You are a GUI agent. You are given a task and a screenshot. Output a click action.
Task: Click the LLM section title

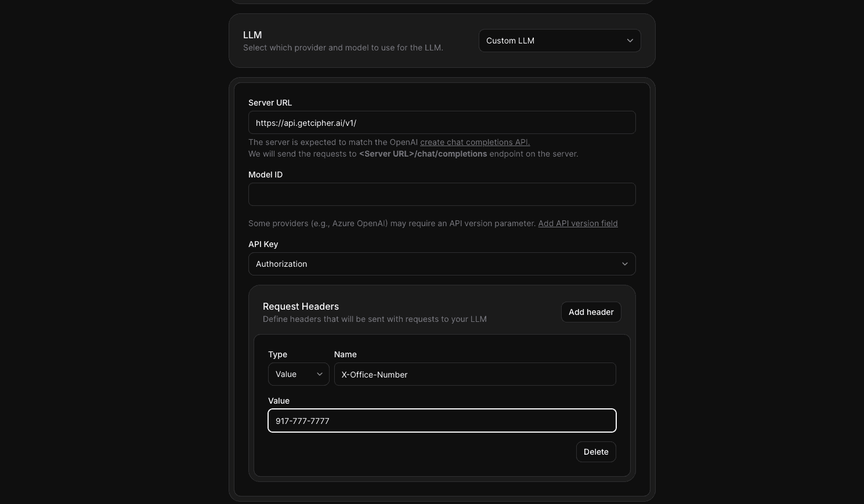click(x=252, y=35)
